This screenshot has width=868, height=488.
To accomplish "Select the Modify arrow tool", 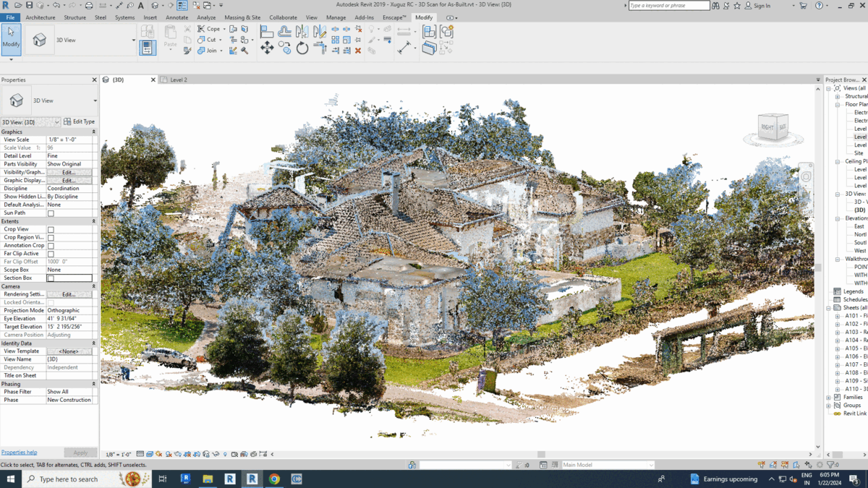I will tap(11, 38).
